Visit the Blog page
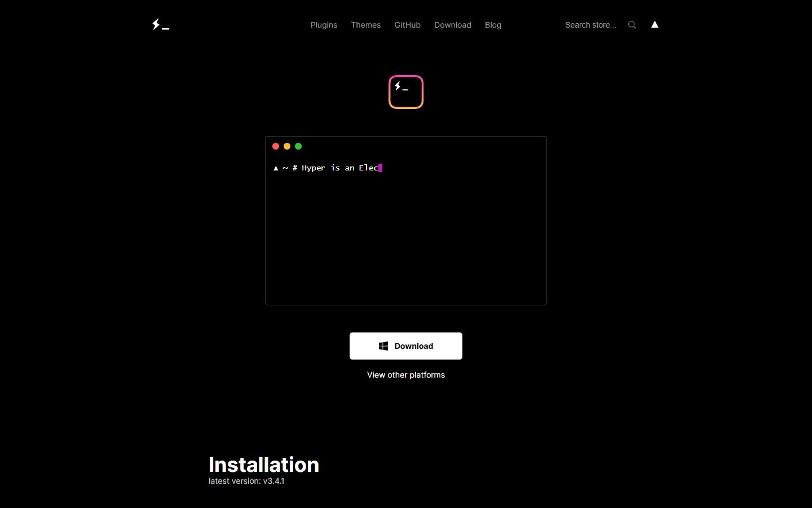The width and height of the screenshot is (812, 508). 493,25
